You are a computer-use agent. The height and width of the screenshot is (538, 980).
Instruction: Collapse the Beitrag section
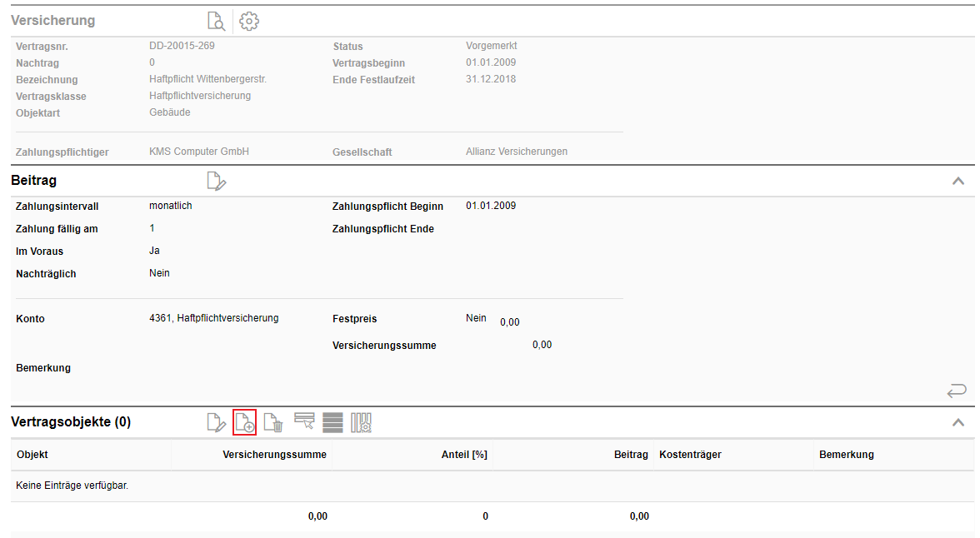[958, 181]
